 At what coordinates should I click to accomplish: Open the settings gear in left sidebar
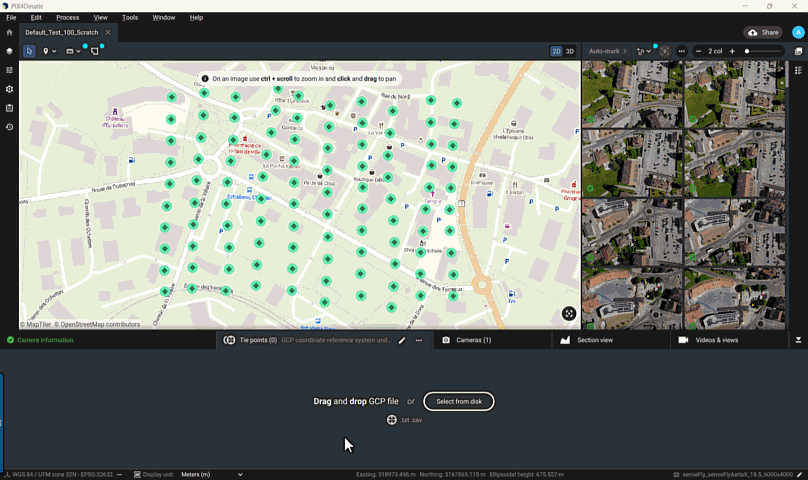tap(9, 89)
